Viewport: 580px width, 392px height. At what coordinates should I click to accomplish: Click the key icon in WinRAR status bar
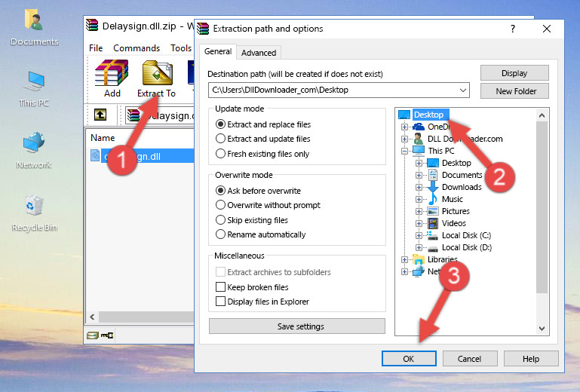(x=107, y=335)
